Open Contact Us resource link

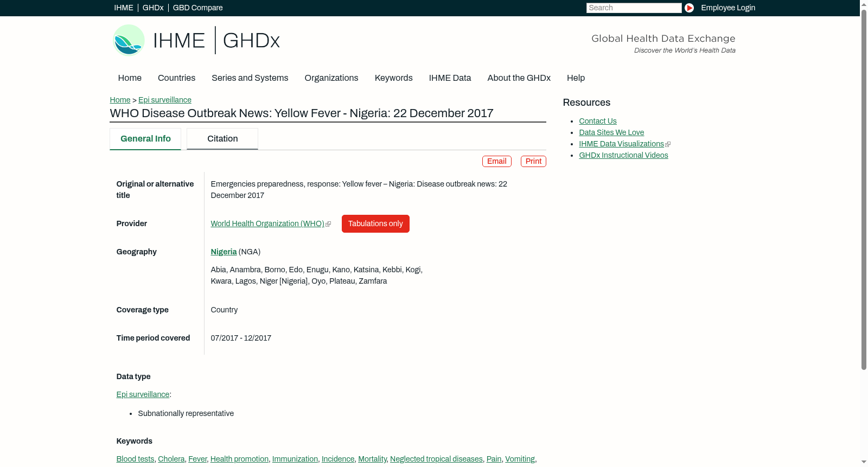click(598, 121)
